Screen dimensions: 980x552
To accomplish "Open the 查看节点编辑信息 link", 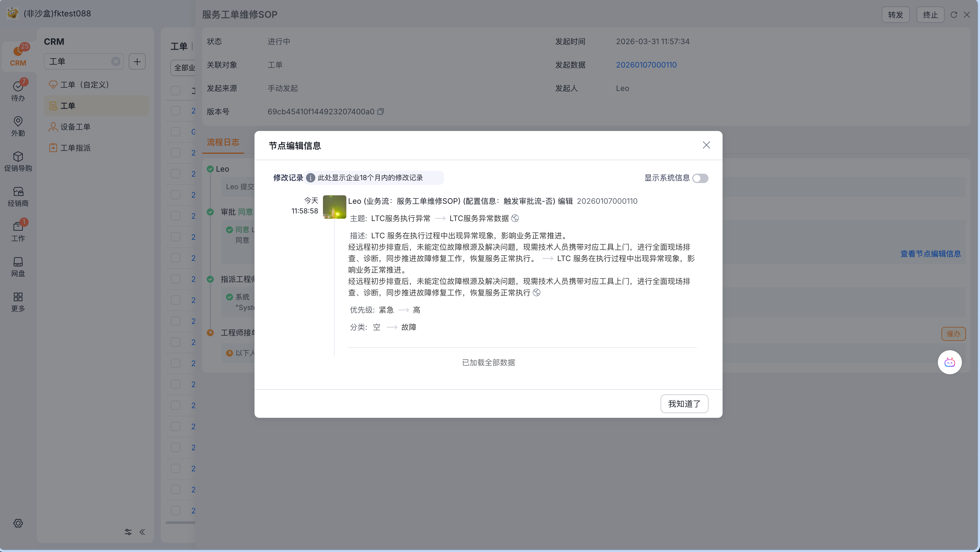I will pos(930,253).
